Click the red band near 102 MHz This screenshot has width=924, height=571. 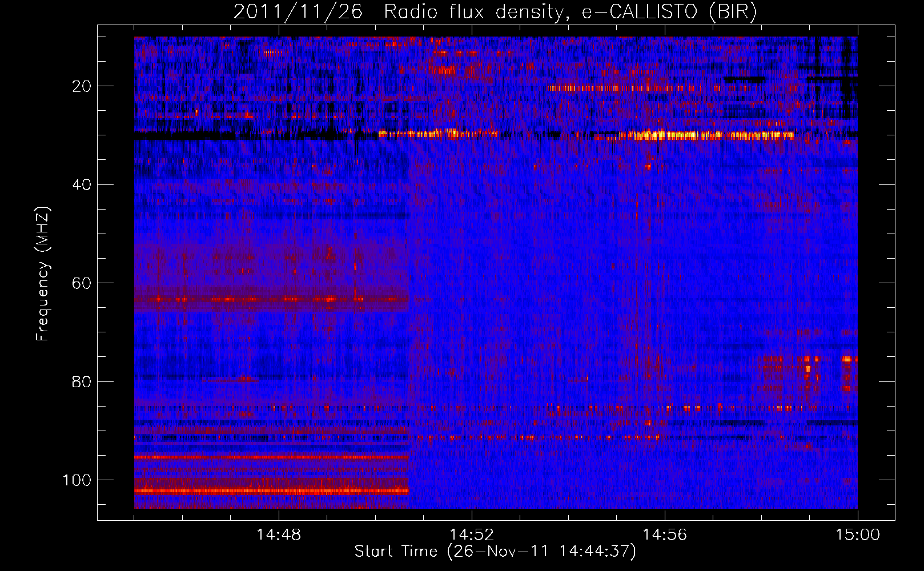coord(271,490)
